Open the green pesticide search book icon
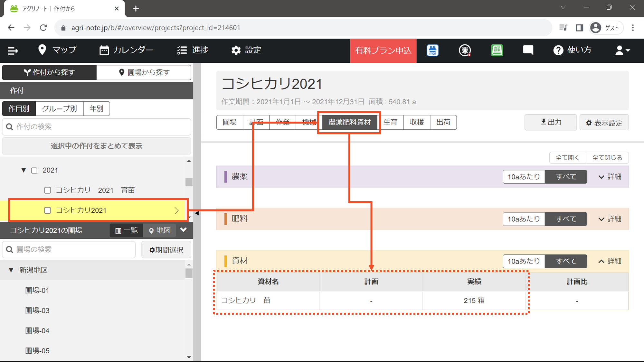644x362 pixels. [497, 50]
